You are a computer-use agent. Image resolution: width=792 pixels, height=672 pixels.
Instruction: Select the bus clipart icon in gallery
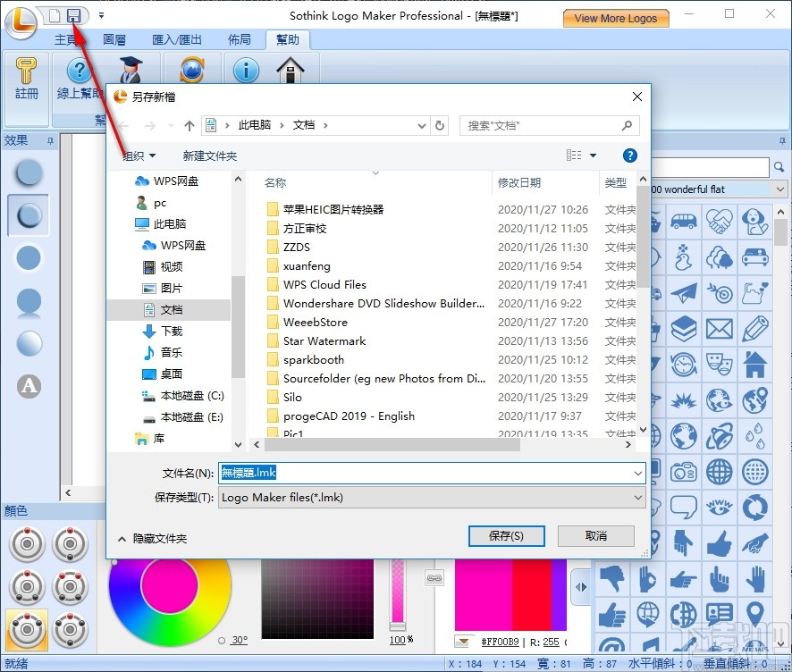coord(684,222)
